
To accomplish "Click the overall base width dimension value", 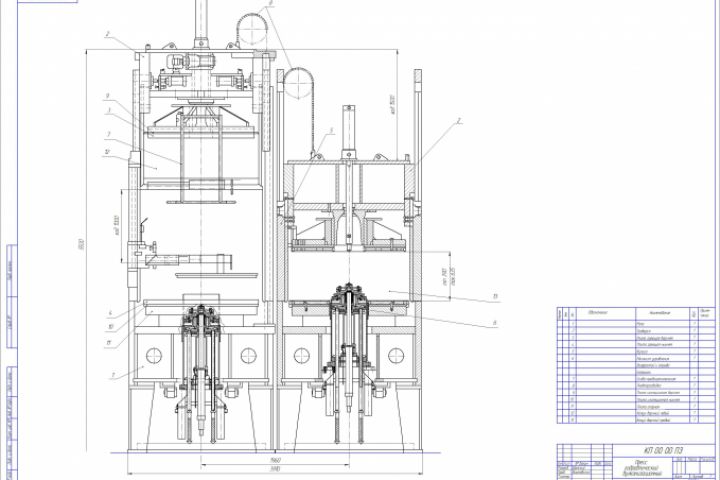I will [x=275, y=469].
